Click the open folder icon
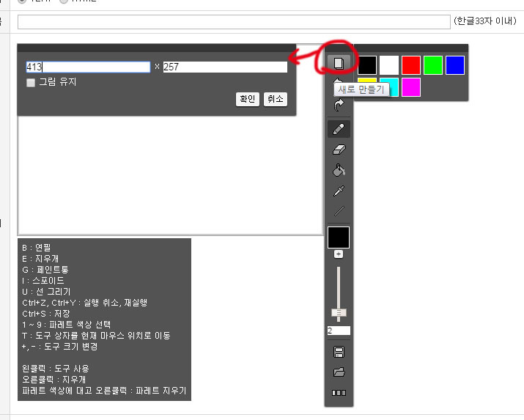The width and height of the screenshot is (524, 420). pos(339,372)
